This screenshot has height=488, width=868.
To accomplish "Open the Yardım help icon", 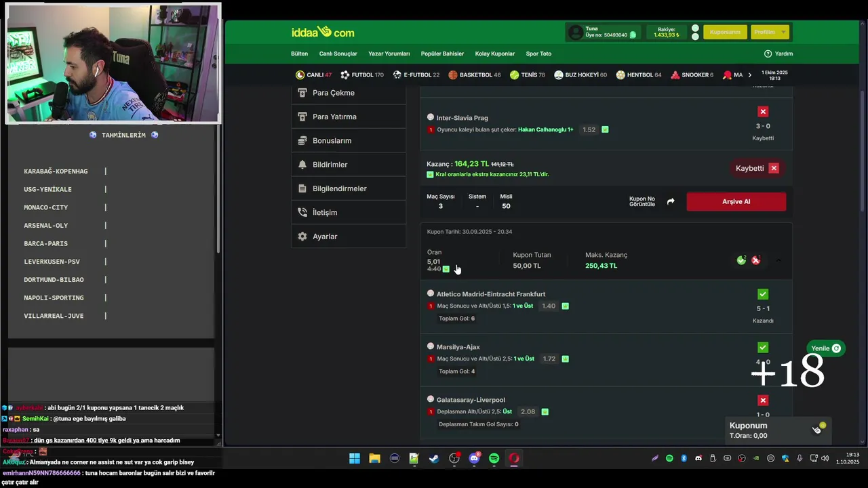I will coord(768,54).
